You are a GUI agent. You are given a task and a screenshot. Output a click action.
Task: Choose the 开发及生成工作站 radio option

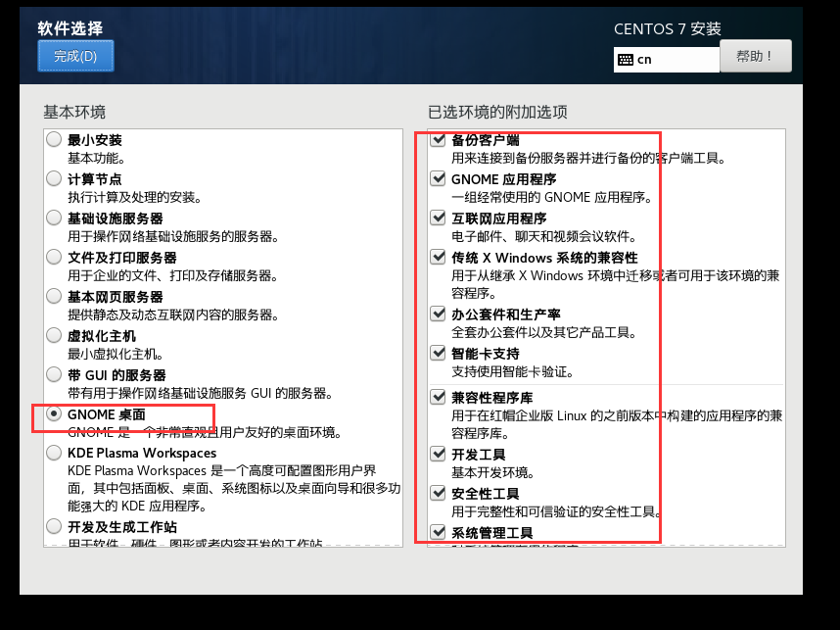click(54, 526)
